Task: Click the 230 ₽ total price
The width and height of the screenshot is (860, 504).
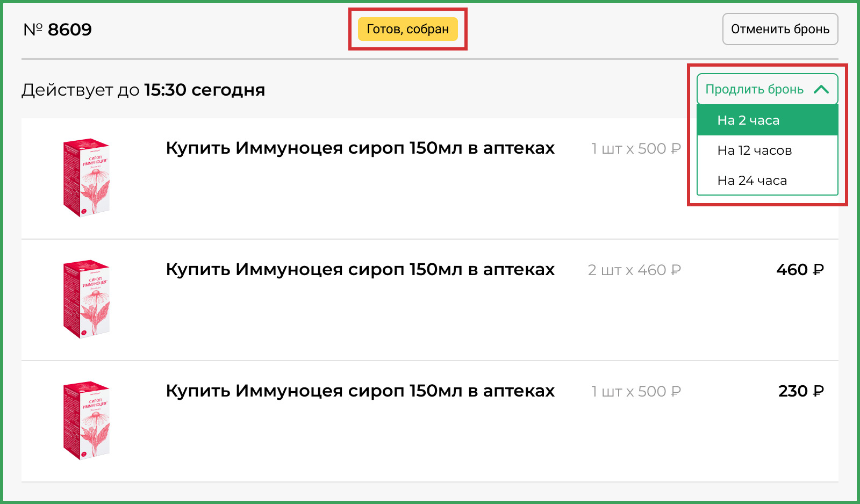Action: [801, 391]
